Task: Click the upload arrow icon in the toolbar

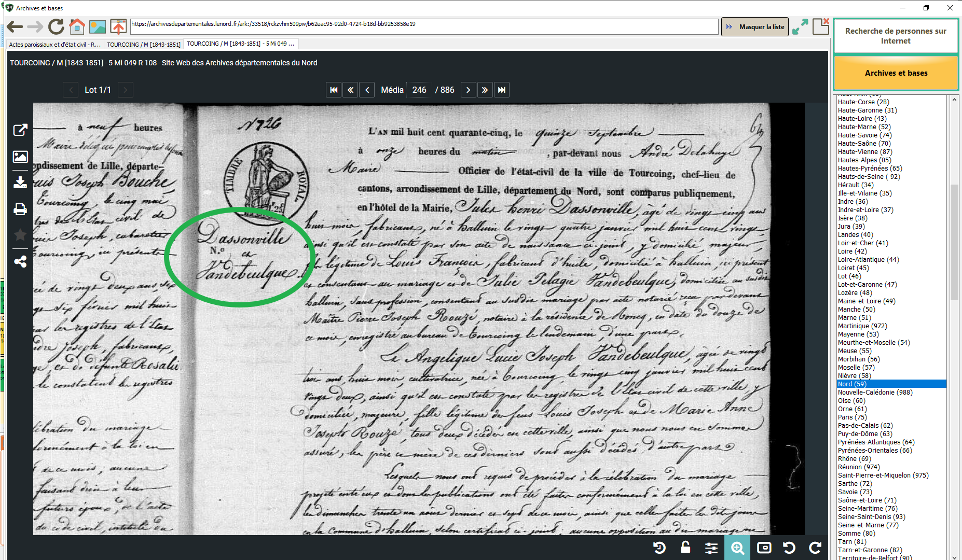Action: 118,26
